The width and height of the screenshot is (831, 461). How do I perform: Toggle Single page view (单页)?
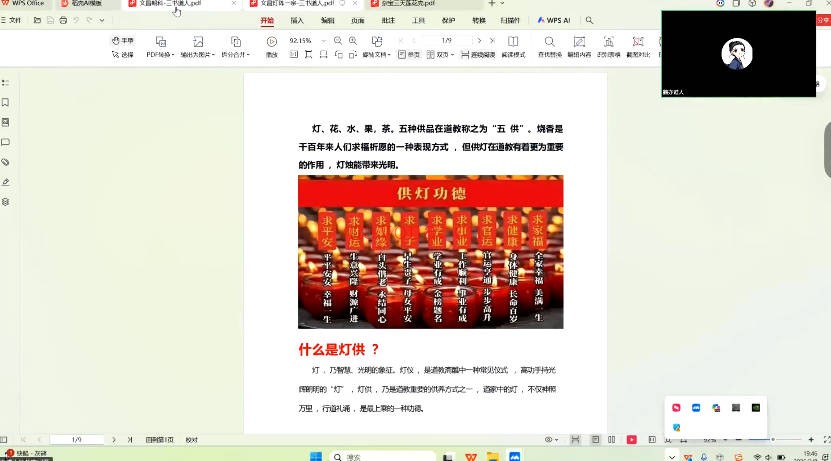pyautogui.click(x=409, y=55)
